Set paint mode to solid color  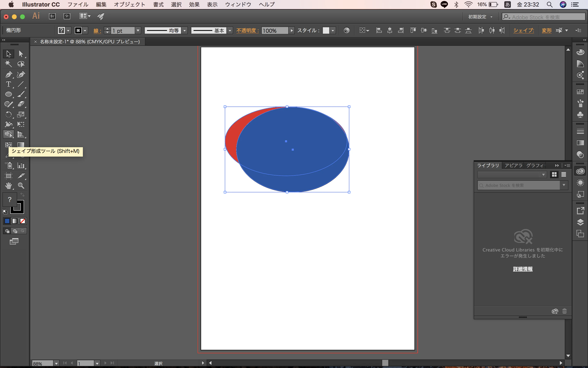tap(7, 221)
